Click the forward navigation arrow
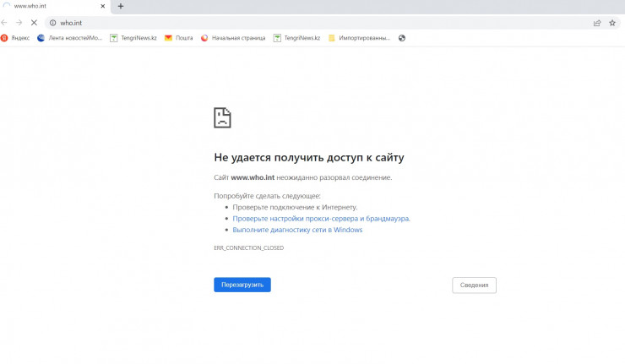The width and height of the screenshot is (625, 364). pyautogui.click(x=19, y=23)
